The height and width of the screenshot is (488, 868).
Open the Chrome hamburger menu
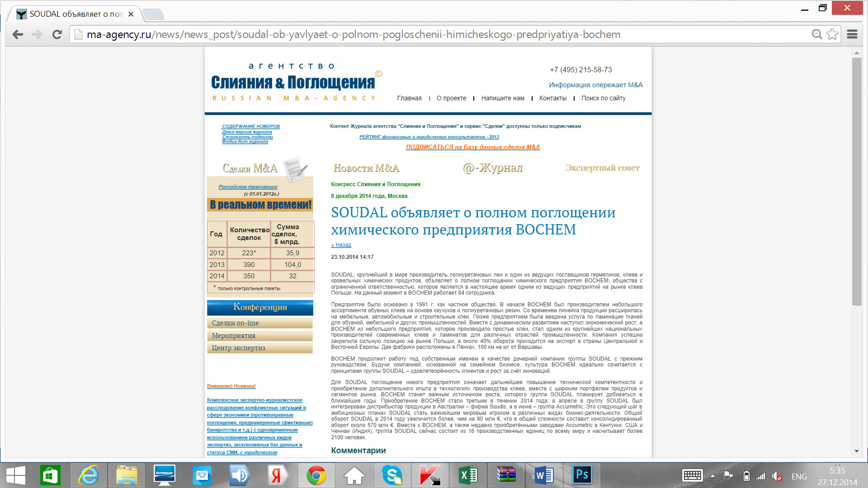852,34
